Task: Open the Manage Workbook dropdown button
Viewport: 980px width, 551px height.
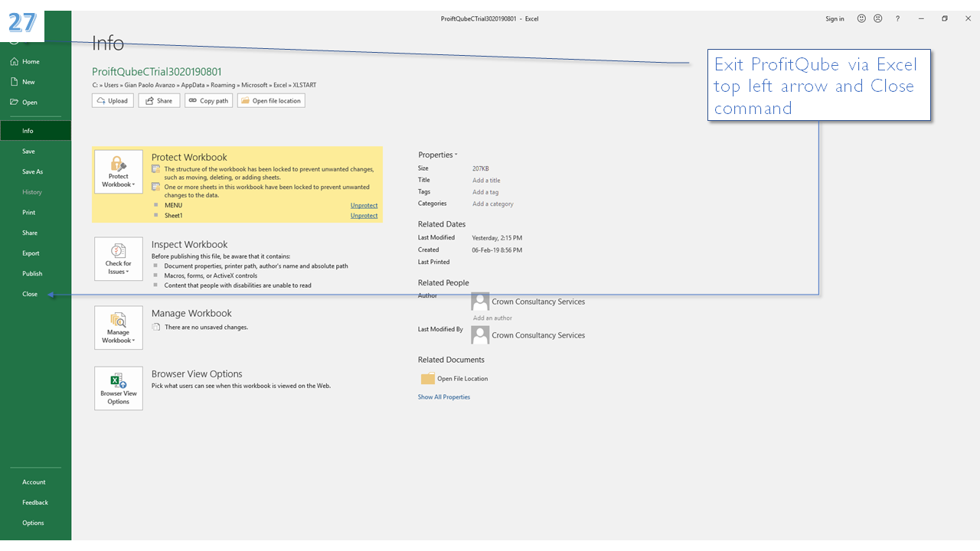Action: point(119,328)
